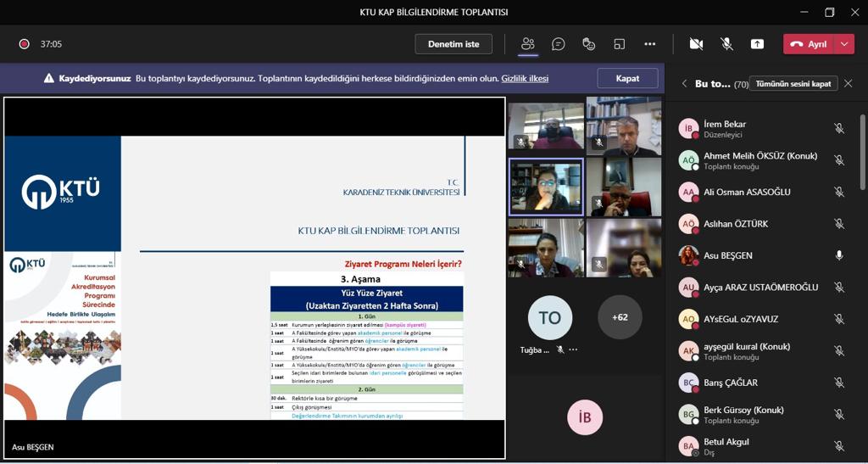Open the reactions and raise hand icon
Image resolution: width=868 pixels, height=464 pixels.
(589, 44)
